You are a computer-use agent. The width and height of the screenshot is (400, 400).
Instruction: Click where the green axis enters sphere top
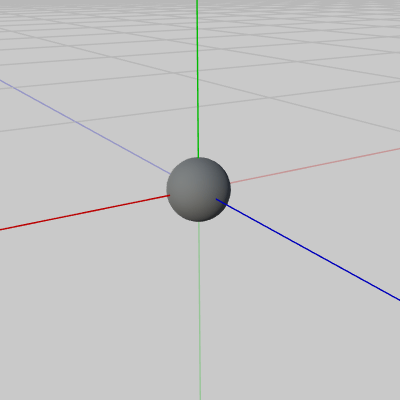click(198, 157)
